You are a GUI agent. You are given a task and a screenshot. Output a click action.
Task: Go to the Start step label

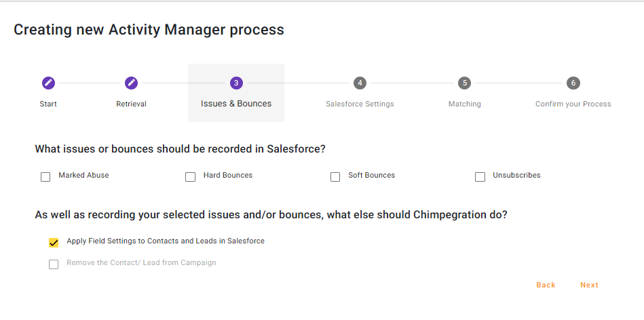(x=48, y=104)
